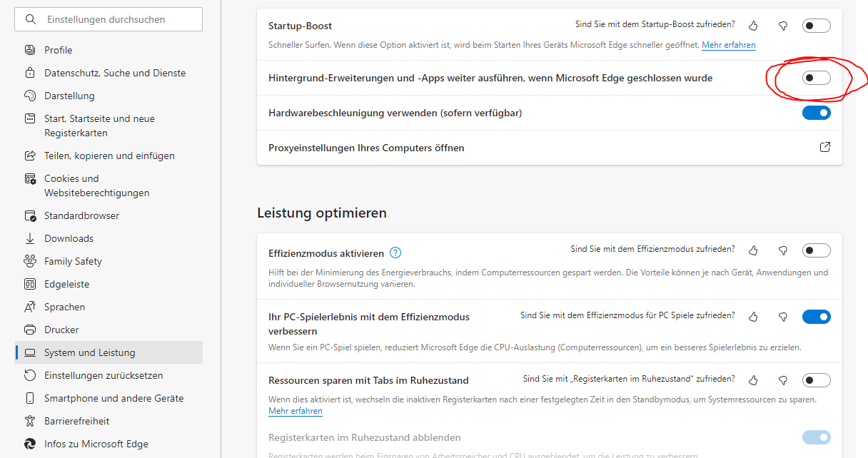Thumbs down for Registerkarten im Ruhezustand
This screenshot has height=458, width=868.
pos(783,380)
